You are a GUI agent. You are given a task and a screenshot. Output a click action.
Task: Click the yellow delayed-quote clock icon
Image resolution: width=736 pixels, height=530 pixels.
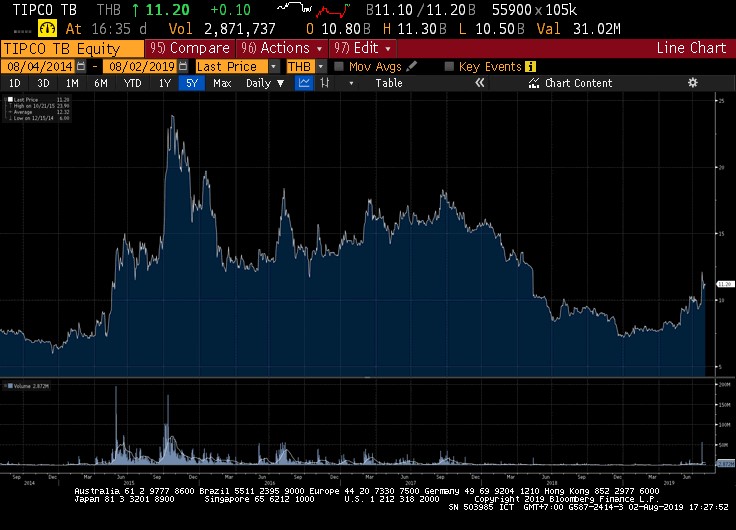[47, 29]
